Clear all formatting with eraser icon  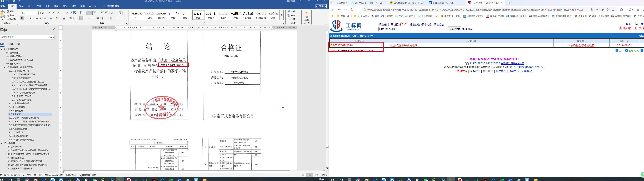[x=67, y=13]
